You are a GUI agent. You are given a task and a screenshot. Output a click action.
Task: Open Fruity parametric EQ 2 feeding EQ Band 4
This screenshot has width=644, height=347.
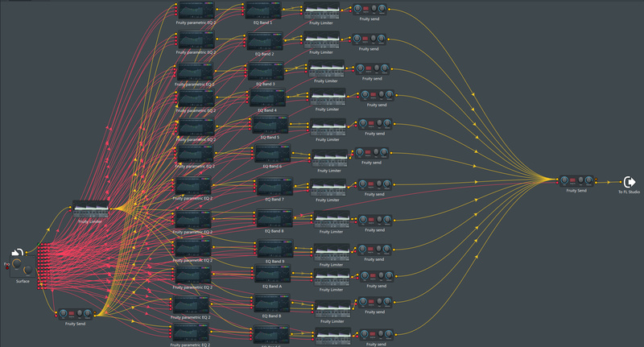pyautogui.click(x=196, y=98)
